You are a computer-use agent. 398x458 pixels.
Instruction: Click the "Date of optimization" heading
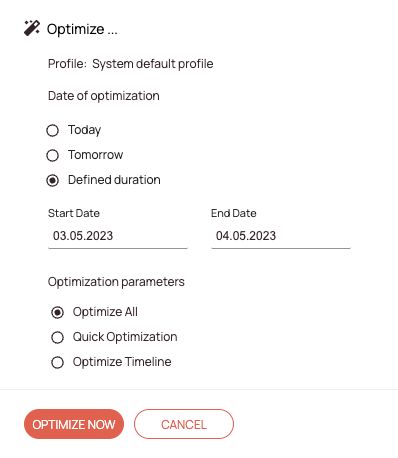(x=104, y=96)
